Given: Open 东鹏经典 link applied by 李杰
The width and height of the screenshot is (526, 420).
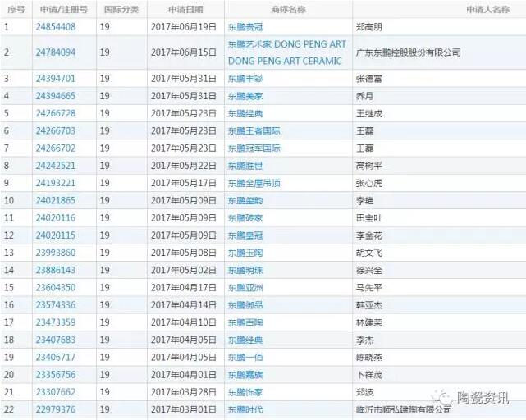Looking at the screenshot, I should point(245,340).
